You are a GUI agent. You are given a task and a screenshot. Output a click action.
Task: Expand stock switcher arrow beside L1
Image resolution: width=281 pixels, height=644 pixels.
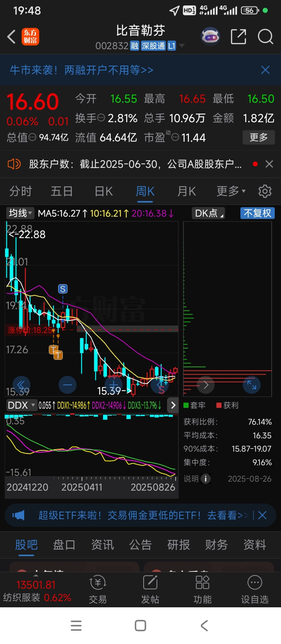coord(181,46)
